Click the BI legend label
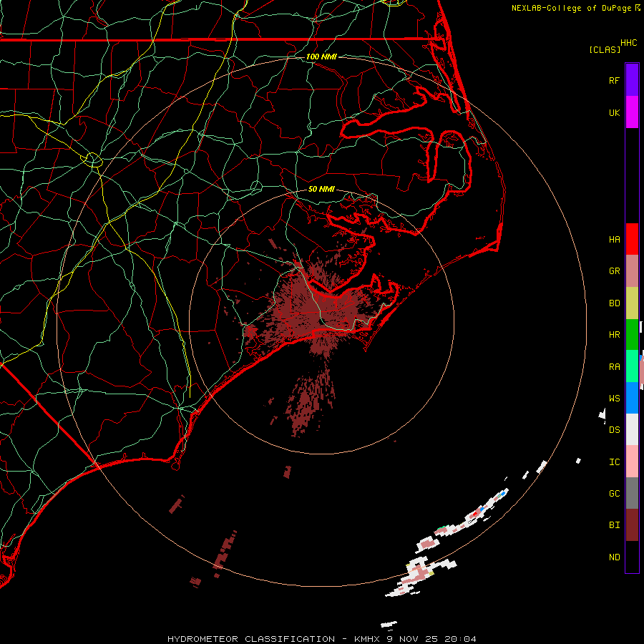This screenshot has height=644, width=644. tap(614, 525)
